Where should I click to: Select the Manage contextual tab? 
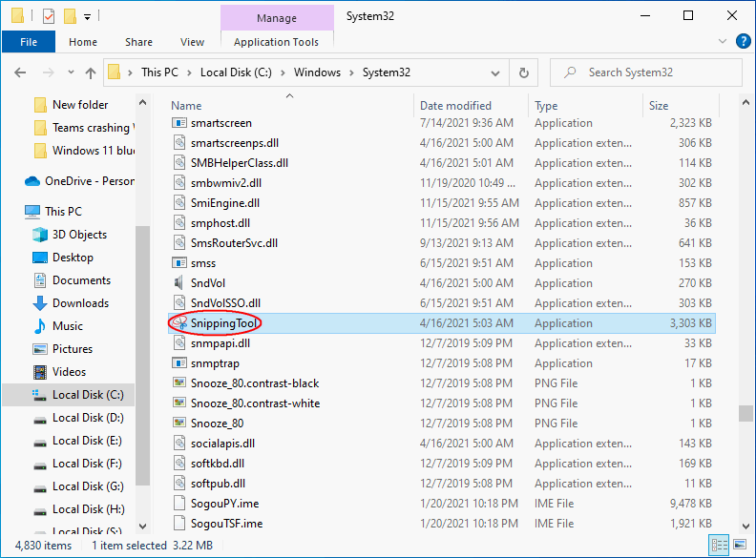277,18
